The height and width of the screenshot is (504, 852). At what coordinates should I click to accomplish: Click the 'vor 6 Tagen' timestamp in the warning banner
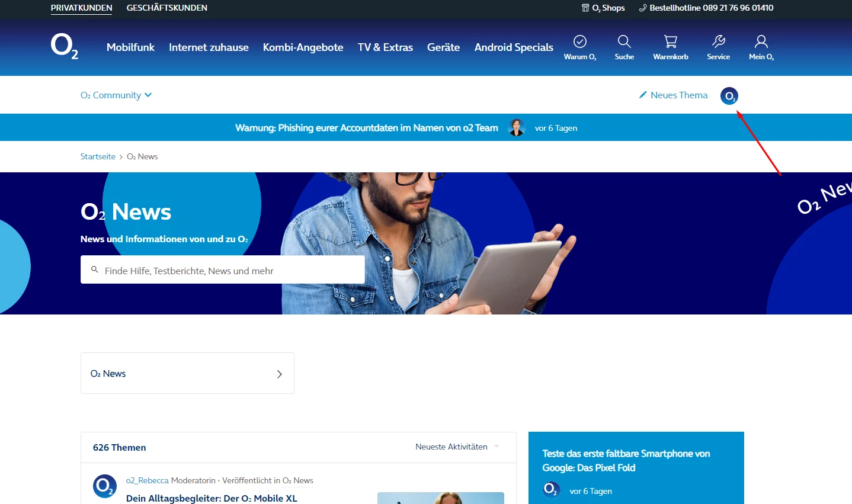556,128
